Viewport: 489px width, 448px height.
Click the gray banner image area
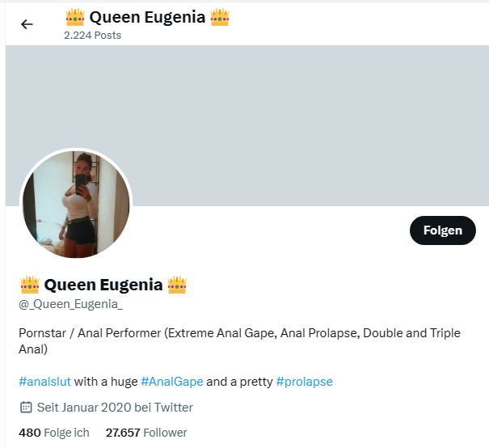(307, 121)
